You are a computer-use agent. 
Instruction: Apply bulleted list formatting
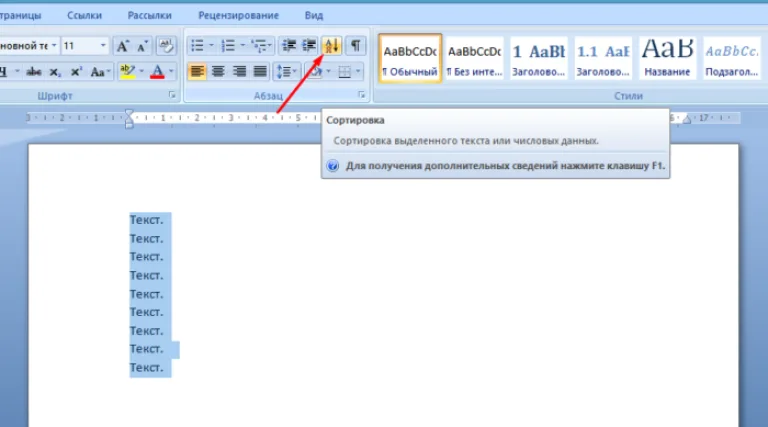click(x=197, y=46)
